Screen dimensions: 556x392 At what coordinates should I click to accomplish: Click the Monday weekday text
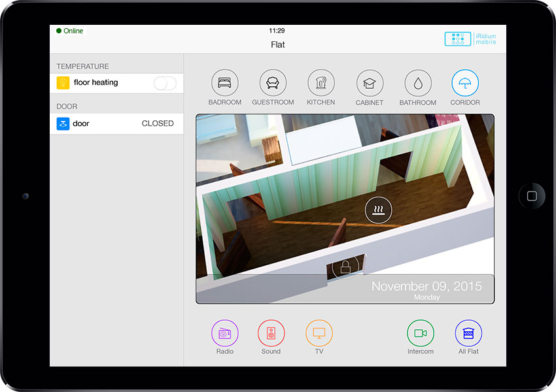click(426, 297)
